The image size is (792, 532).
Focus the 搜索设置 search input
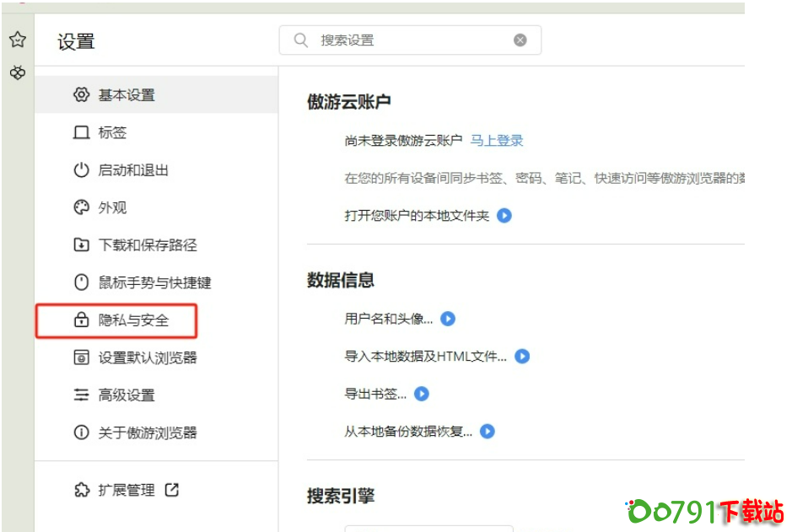pos(410,40)
